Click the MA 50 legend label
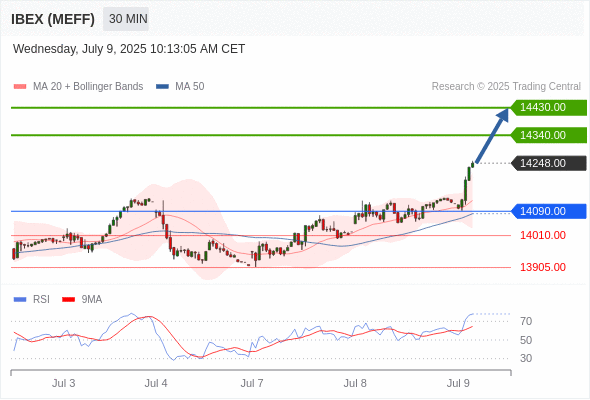The width and height of the screenshot is (590, 400). click(190, 87)
